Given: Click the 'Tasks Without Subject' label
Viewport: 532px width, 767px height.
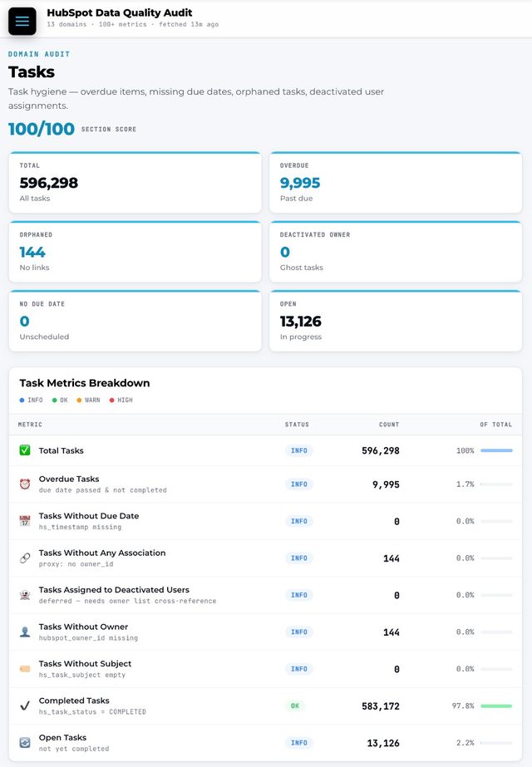Looking at the screenshot, I should (85, 664).
